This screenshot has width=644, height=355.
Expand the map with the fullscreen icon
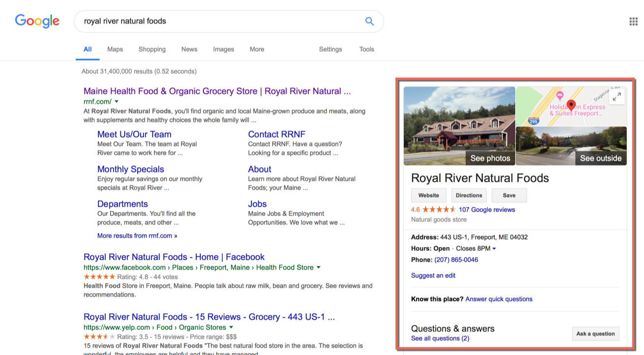tap(617, 96)
